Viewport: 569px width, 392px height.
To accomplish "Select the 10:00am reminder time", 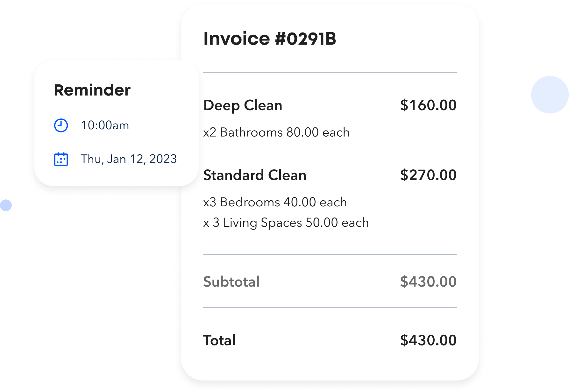I will (x=105, y=125).
